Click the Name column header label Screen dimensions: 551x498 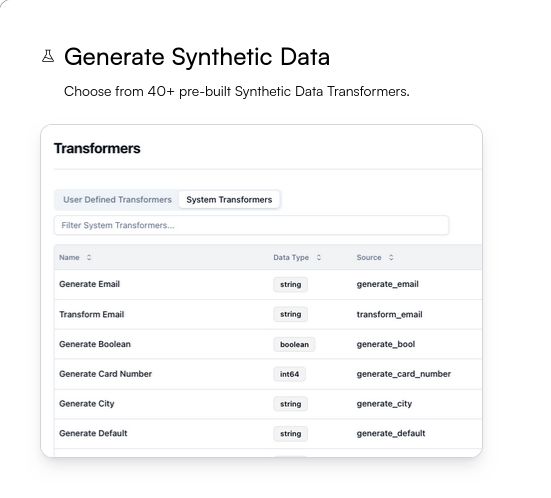(69, 258)
